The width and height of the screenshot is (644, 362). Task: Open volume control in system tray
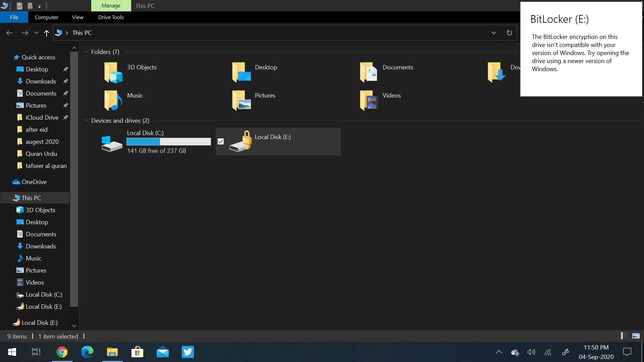point(531,352)
